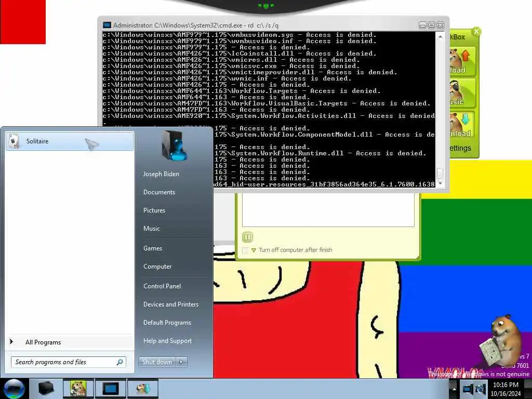Click the cmd scrollbar down arrow

click(440, 184)
